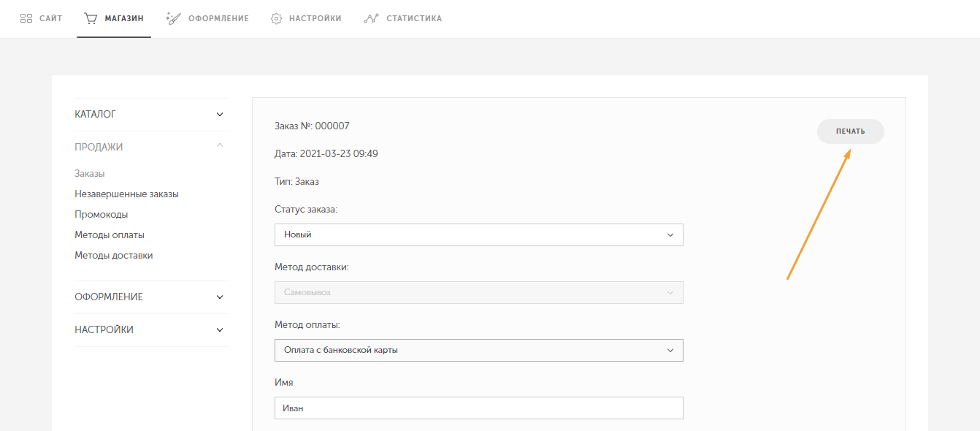The image size is (980, 431).
Task: Open the Оформление top navigation tab
Action: point(207,18)
